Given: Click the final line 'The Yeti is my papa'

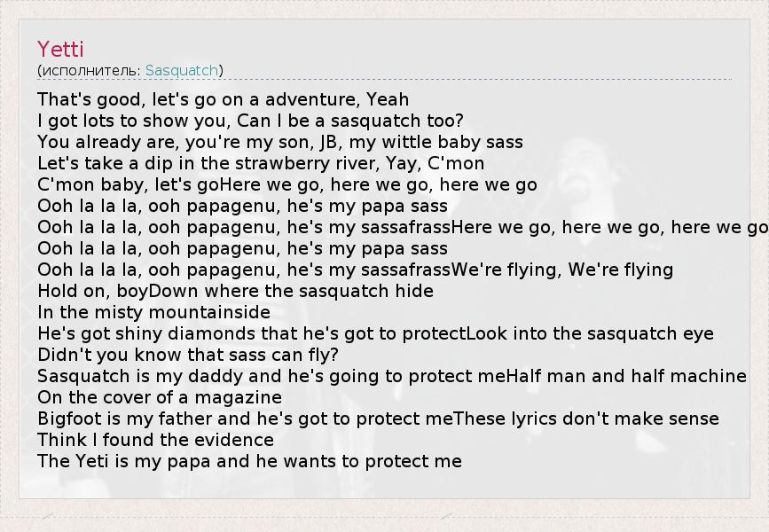Looking at the screenshot, I should pos(249,461).
